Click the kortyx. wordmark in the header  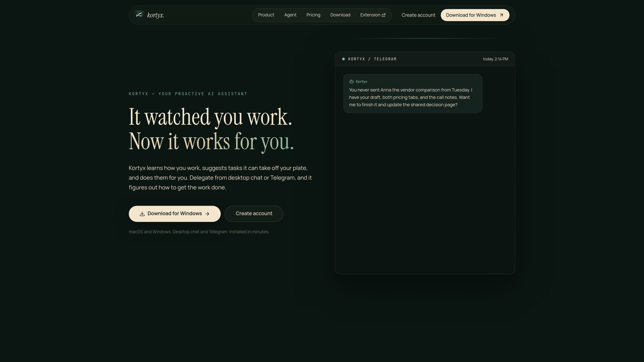pyautogui.click(x=155, y=15)
